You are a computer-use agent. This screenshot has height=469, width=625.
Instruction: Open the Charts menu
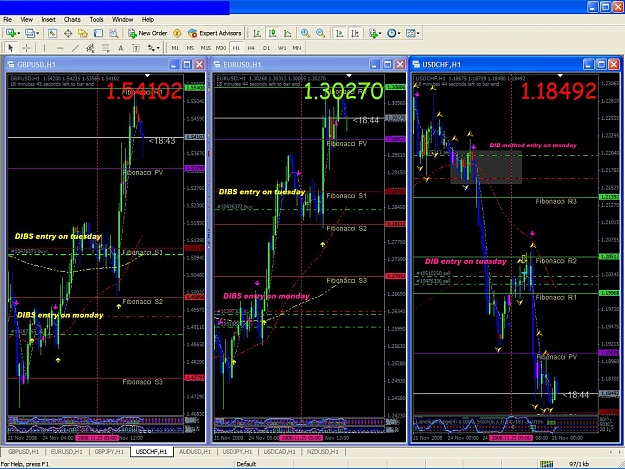tap(72, 20)
